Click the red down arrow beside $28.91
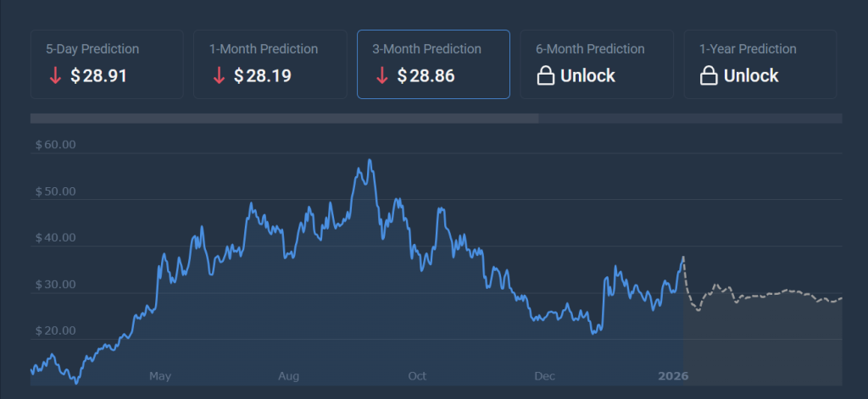 pos(55,76)
